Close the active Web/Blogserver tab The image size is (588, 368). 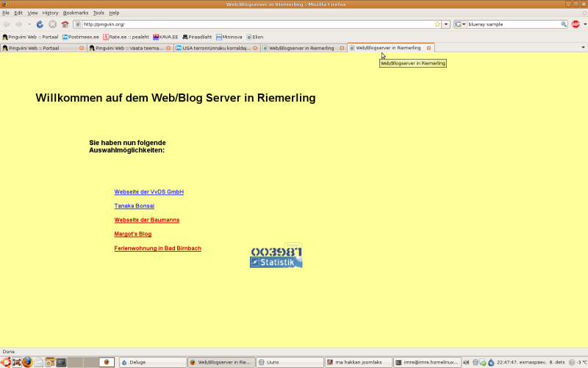click(429, 48)
